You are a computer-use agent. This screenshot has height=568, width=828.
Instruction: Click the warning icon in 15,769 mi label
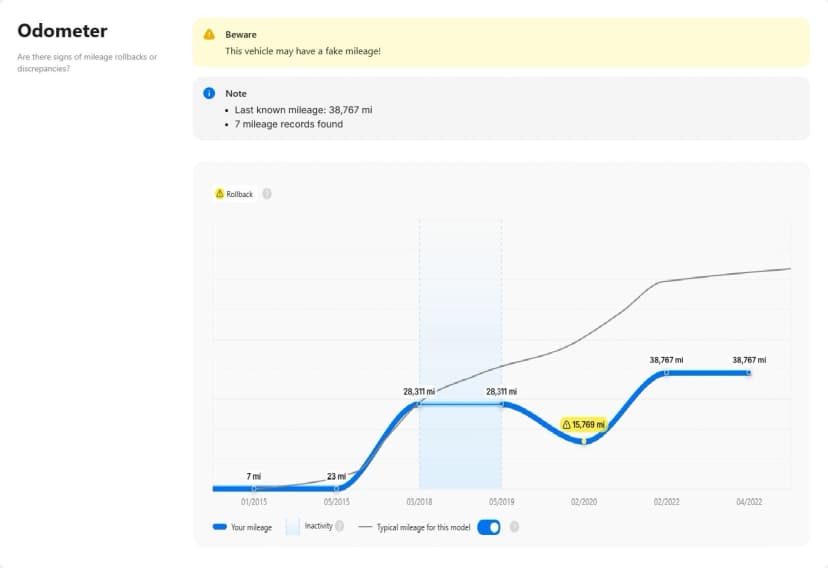pyautogui.click(x=566, y=425)
